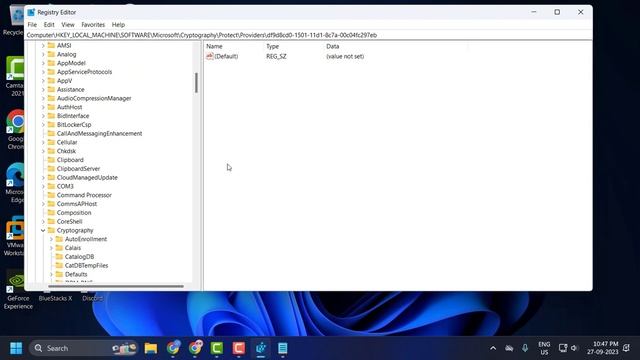The height and width of the screenshot is (360, 640).
Task: Expand the Defaults subkey
Action: tap(51, 274)
